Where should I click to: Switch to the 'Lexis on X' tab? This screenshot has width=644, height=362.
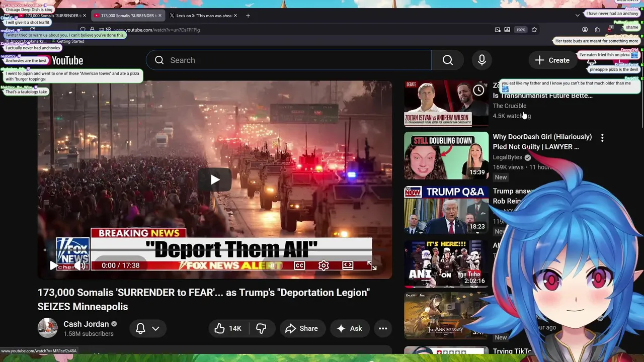[x=203, y=16]
